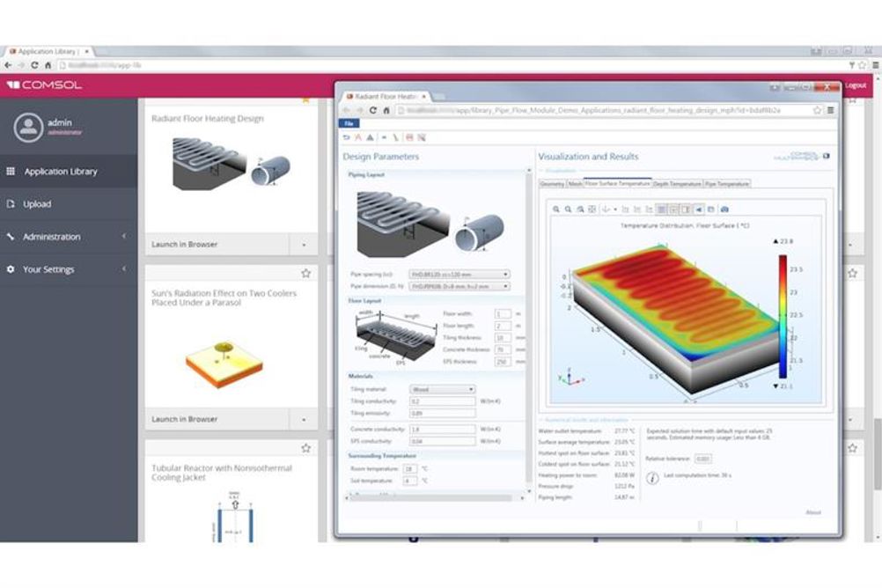Open default view dropdown arrow in plot toolbar
Screen dimensions: 882x588
coord(615,209)
